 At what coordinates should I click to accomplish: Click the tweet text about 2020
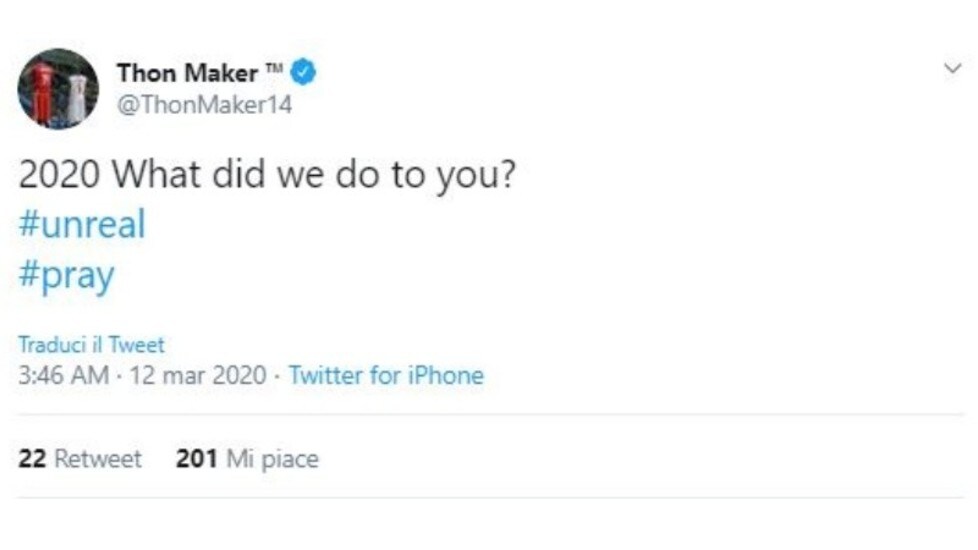pyautogui.click(x=268, y=174)
